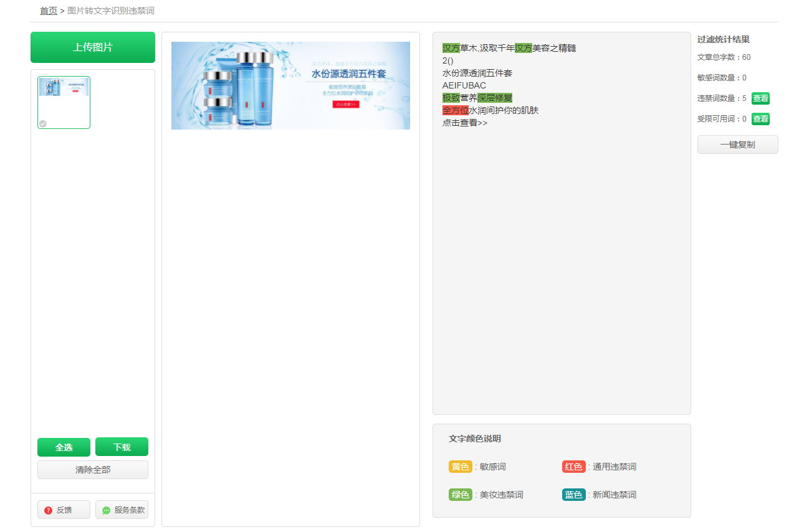Click the 红色 red legend badge
The width and height of the screenshot is (794, 532).
[573, 467]
